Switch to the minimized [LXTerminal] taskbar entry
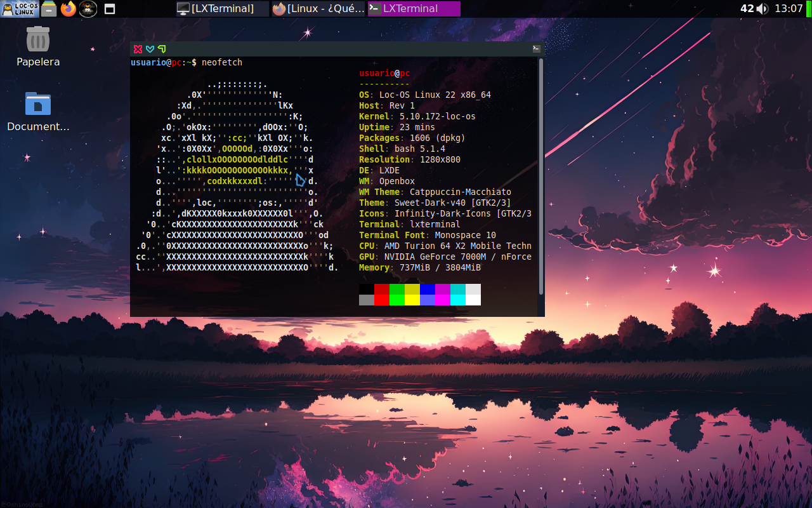Screen dimensions: 812x508 (x=222, y=8)
